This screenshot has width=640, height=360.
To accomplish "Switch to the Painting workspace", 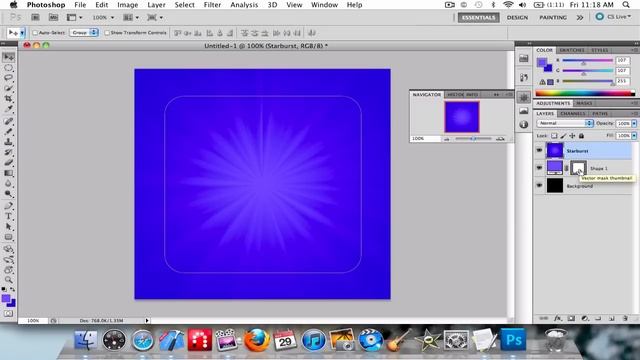I will [553, 18].
